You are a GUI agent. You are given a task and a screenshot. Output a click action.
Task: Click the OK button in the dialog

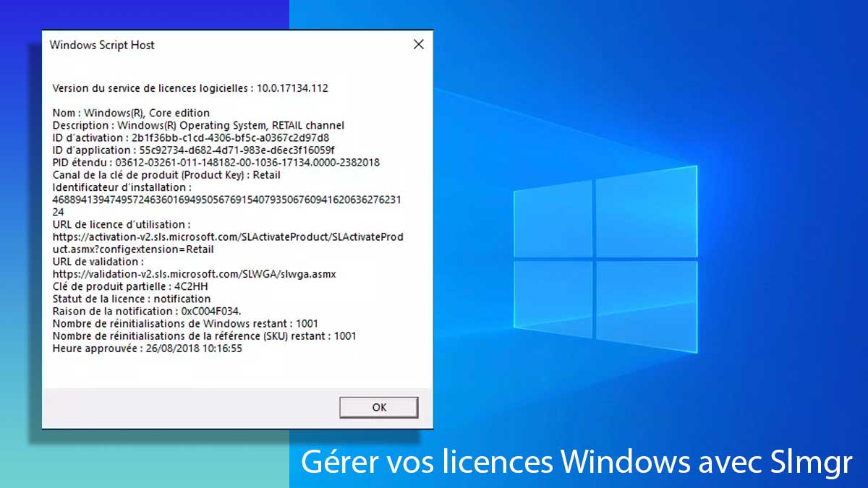point(378,407)
